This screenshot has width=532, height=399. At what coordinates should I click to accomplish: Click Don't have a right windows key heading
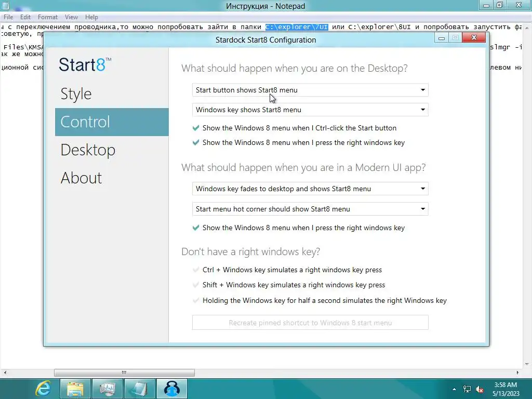(251, 252)
